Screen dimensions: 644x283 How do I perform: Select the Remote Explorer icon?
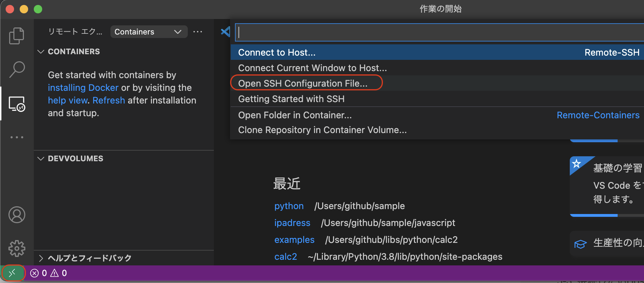pyautogui.click(x=17, y=104)
